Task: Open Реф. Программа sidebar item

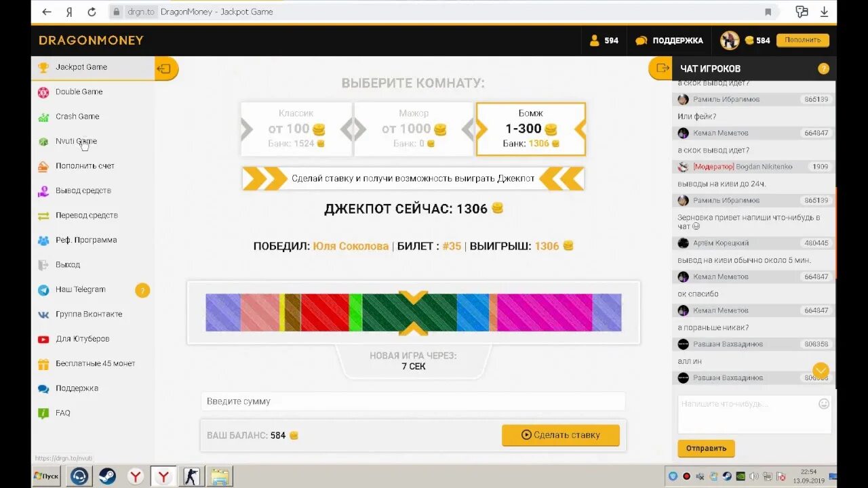Action: coord(86,240)
